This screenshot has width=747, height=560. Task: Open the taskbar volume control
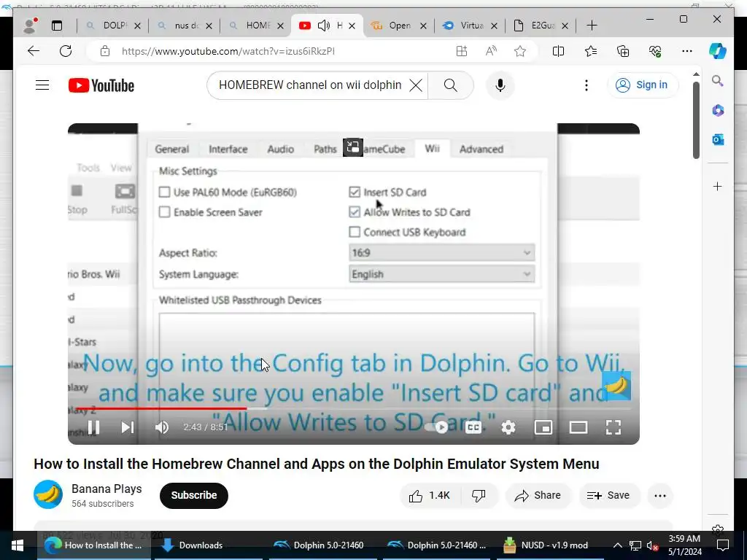pyautogui.click(x=653, y=545)
